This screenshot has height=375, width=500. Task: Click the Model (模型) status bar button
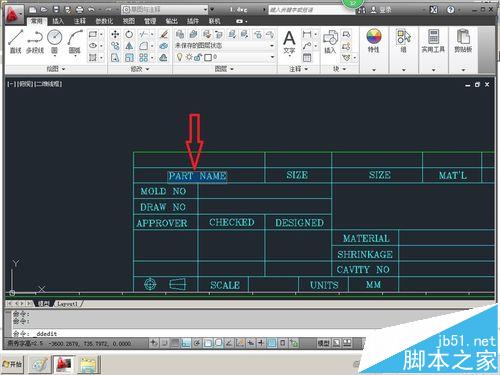click(323, 343)
